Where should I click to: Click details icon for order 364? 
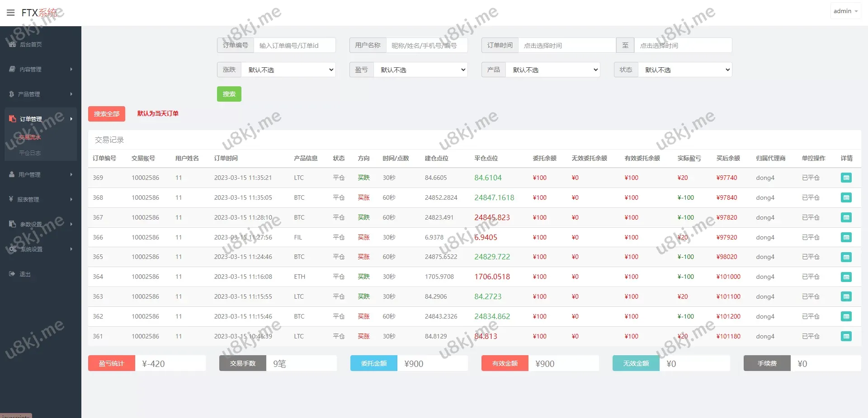(x=846, y=277)
